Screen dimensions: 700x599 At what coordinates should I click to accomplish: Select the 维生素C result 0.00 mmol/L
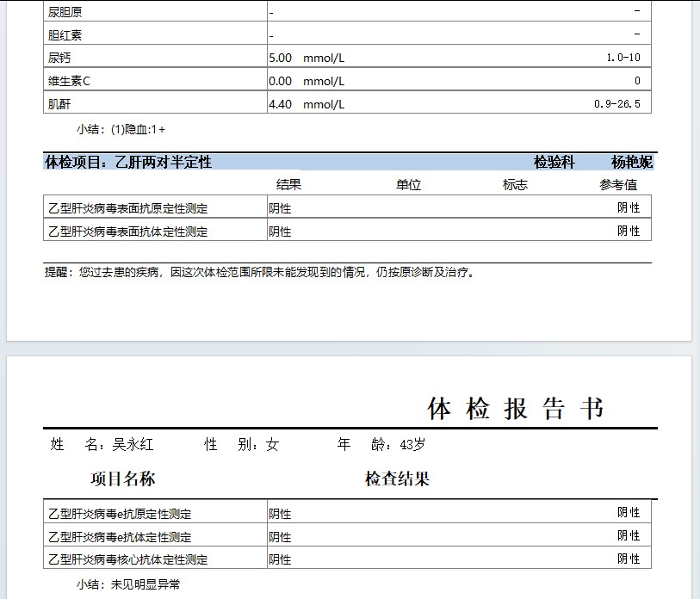pyautogui.click(x=307, y=81)
